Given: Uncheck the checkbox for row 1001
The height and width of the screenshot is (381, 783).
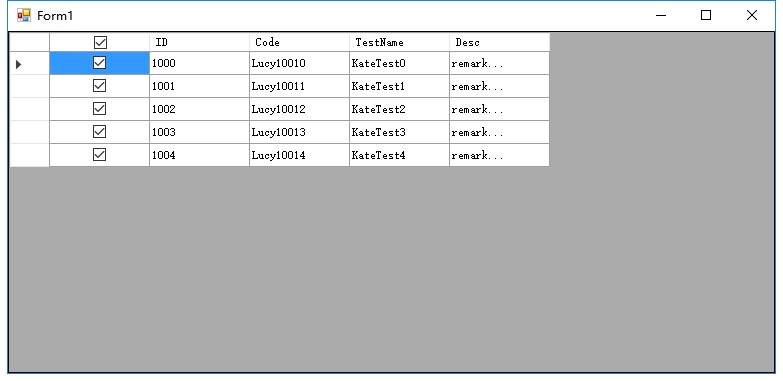Looking at the screenshot, I should 99,85.
